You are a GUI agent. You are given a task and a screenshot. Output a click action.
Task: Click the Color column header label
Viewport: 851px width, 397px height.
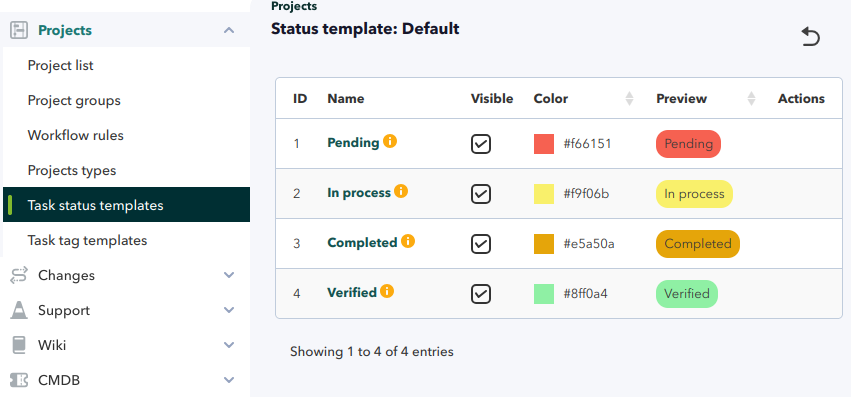pos(551,99)
